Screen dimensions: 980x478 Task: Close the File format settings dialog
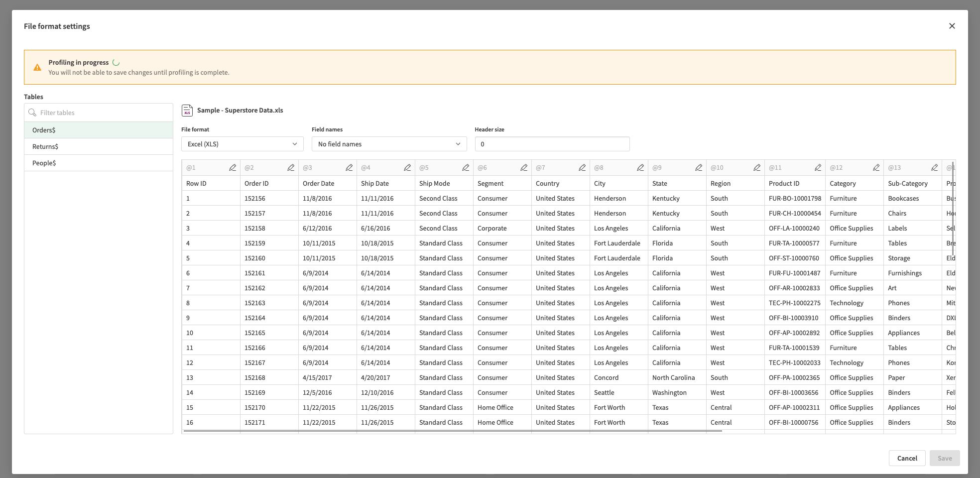pos(952,26)
